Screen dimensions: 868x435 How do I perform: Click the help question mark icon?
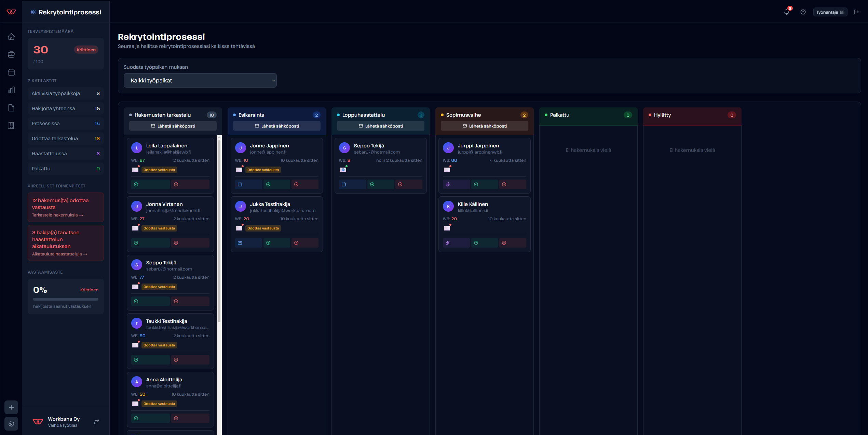(803, 12)
